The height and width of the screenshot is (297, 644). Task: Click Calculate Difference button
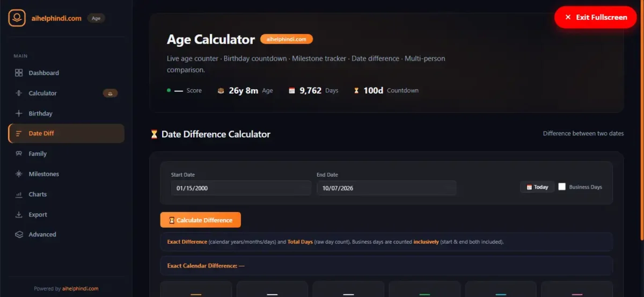[x=200, y=220]
